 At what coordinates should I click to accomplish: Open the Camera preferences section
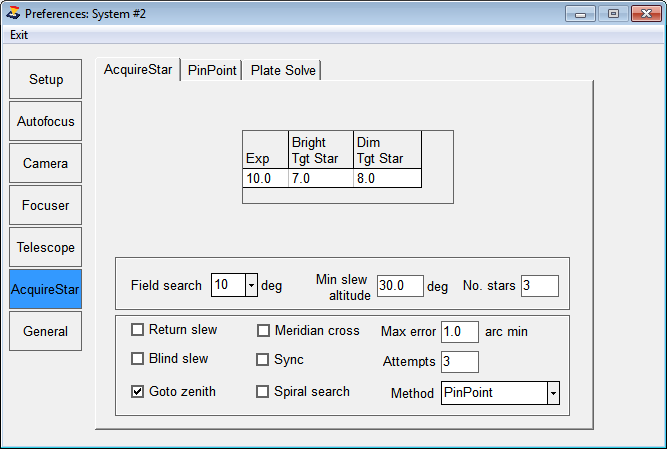(46, 163)
